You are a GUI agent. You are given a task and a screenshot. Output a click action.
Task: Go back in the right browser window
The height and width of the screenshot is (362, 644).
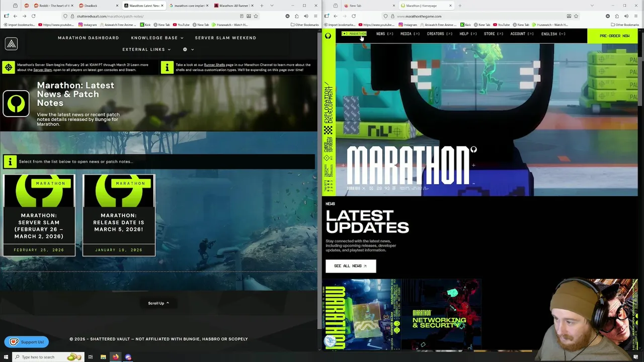[335, 16]
